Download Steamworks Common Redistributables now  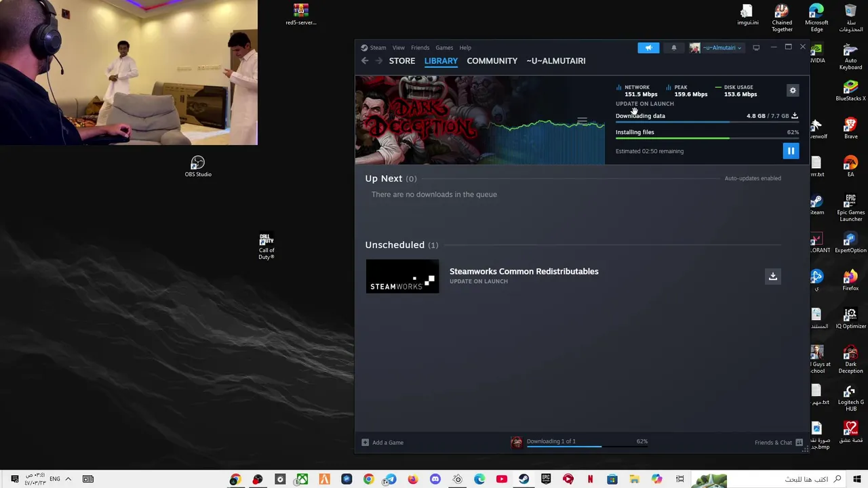pyautogui.click(x=772, y=276)
